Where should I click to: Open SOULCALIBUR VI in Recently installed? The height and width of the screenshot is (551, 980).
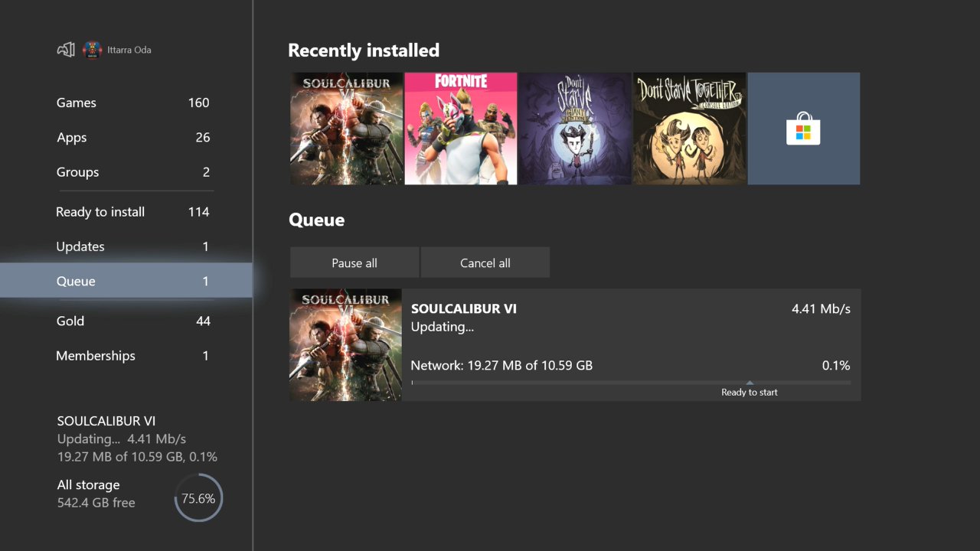(x=346, y=129)
